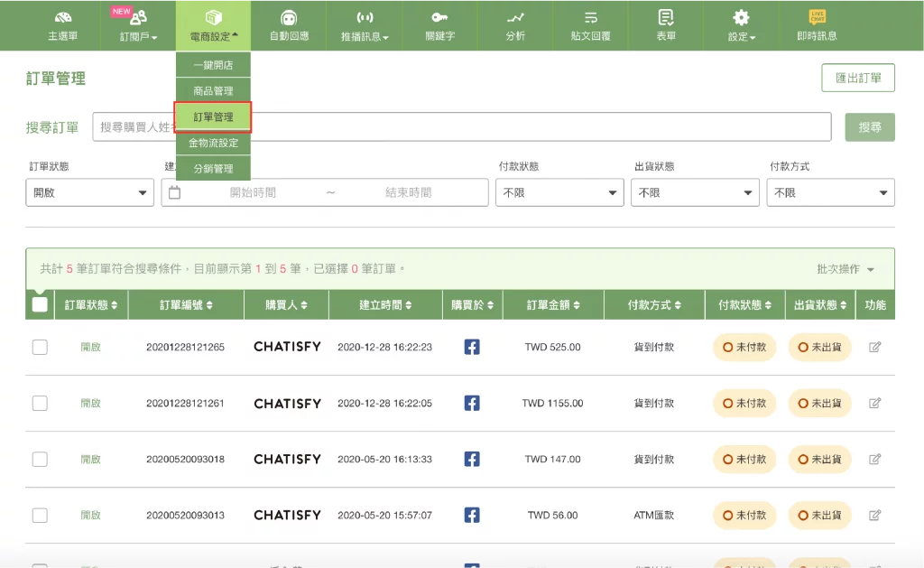Click the 匯出訂單 export orders button
Viewport: 924px width, 568px height.
(858, 78)
